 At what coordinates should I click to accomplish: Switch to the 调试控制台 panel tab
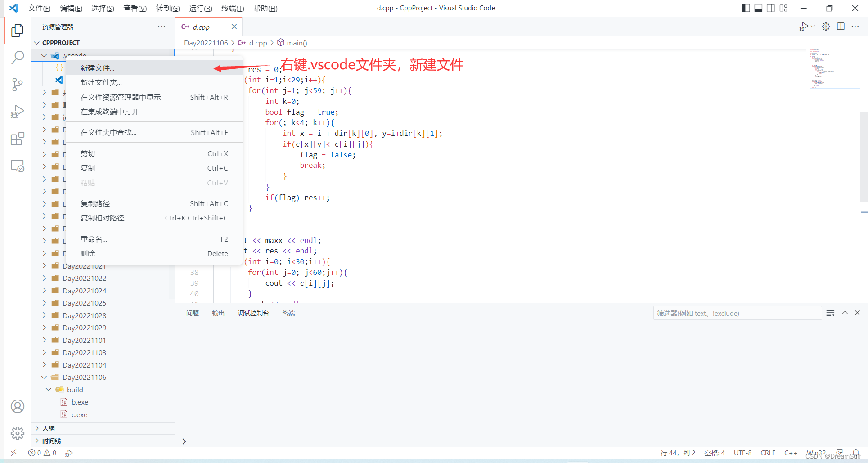click(x=253, y=313)
